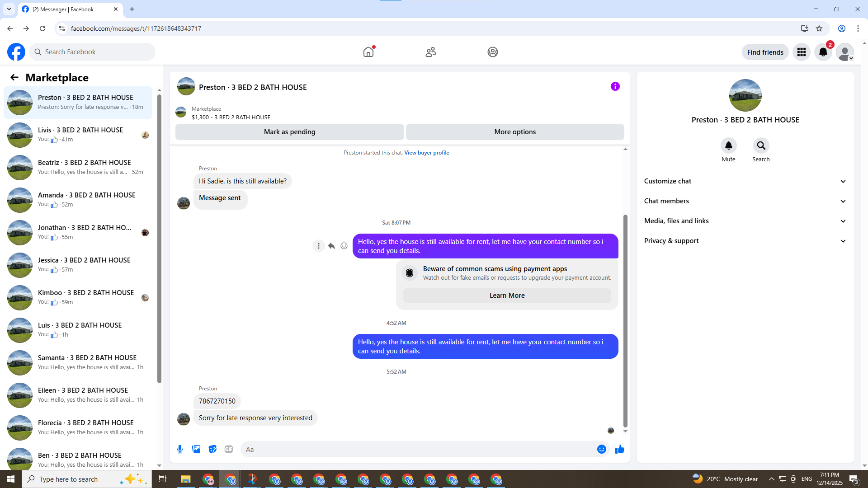Click Mark as pending button
This screenshot has width=868, height=488.
coord(289,132)
